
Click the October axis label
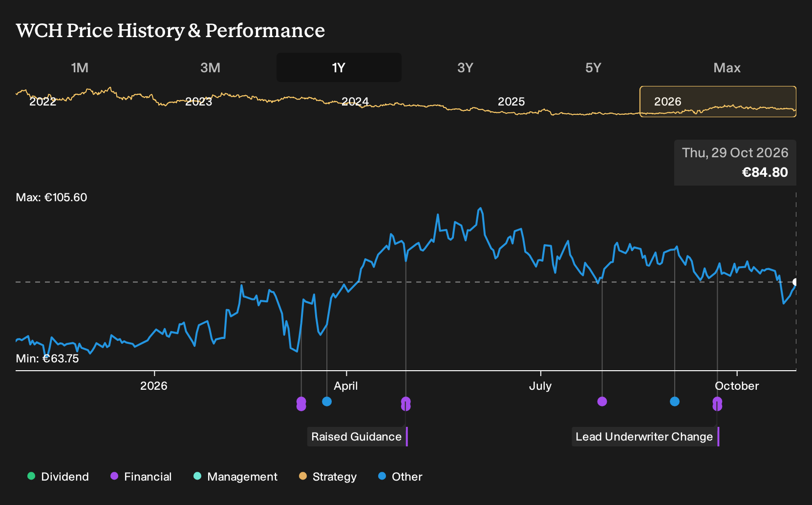coord(737,386)
